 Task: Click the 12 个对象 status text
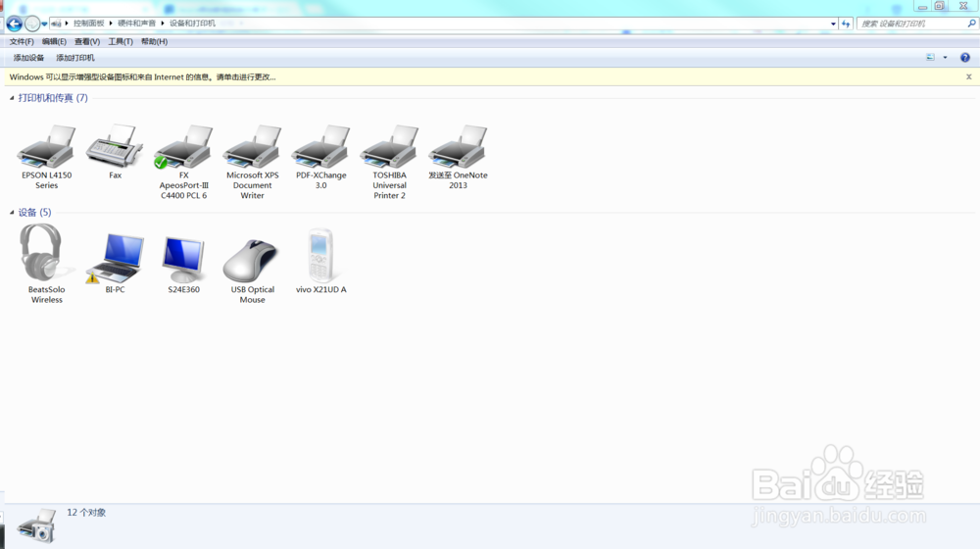[x=86, y=512]
